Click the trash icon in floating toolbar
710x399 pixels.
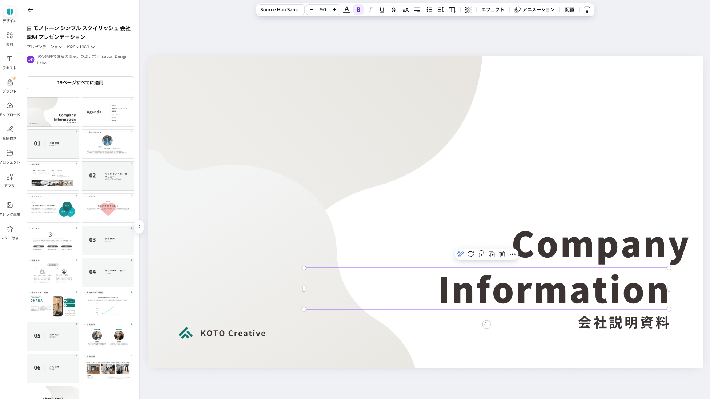point(502,254)
